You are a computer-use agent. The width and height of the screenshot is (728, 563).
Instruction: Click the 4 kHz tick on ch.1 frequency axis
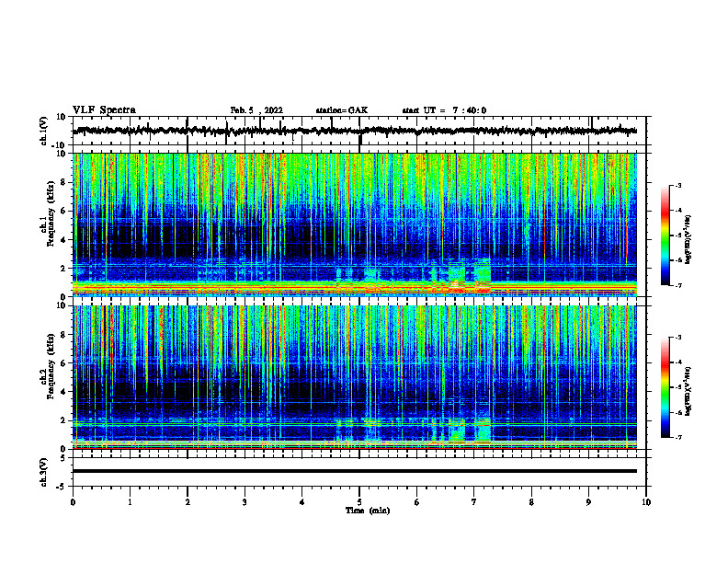63,240
